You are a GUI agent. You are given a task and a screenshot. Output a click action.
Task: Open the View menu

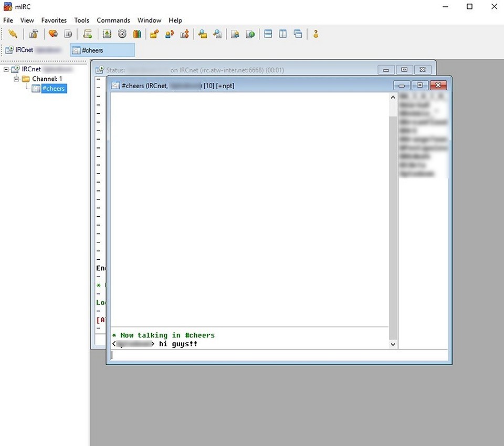(x=27, y=20)
